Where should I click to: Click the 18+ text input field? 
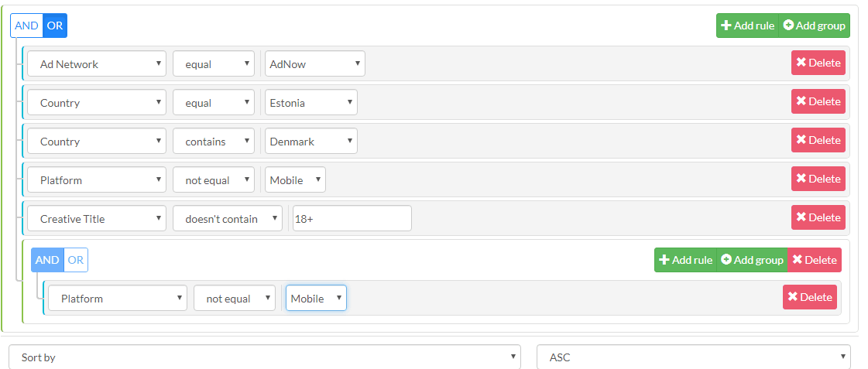352,219
